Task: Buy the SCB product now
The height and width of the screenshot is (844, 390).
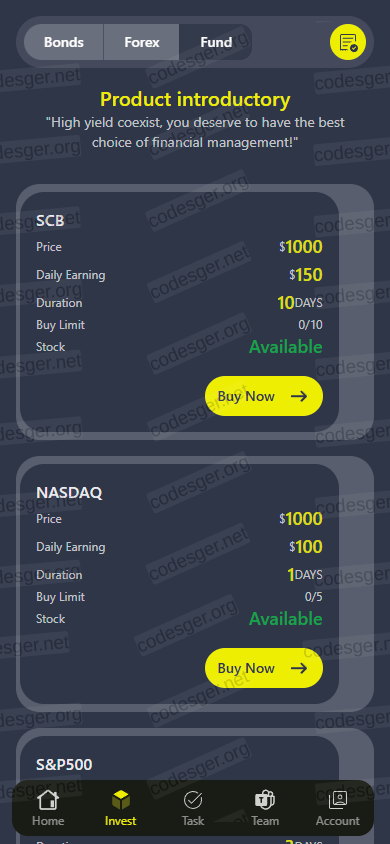Action: [x=264, y=396]
